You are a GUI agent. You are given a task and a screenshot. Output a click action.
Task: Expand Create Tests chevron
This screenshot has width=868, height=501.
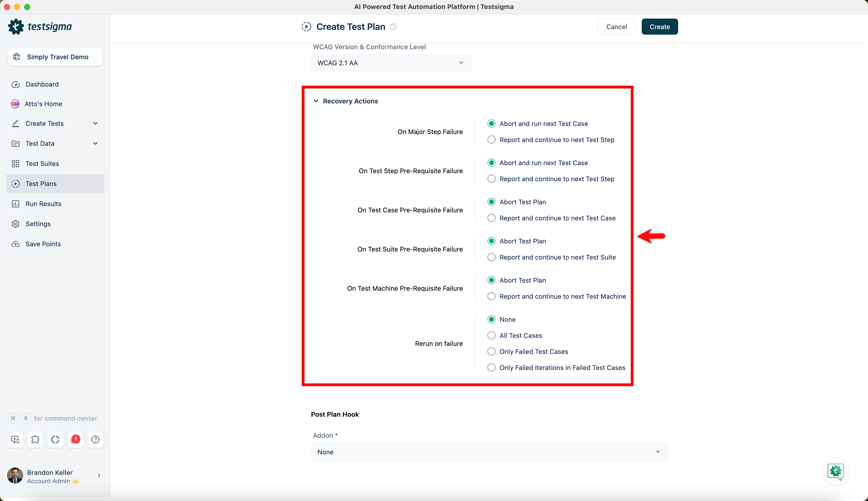point(96,123)
